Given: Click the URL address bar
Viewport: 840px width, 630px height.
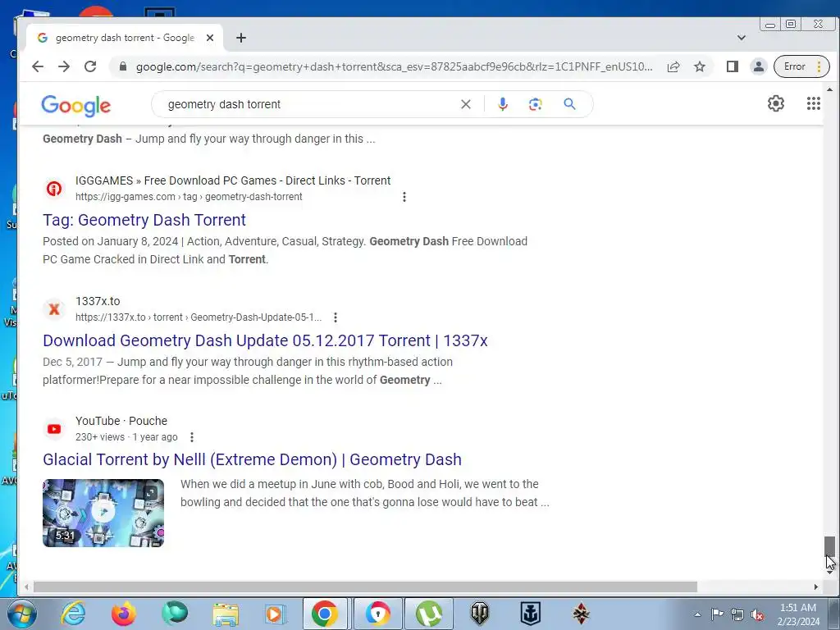Looking at the screenshot, I should (x=394, y=66).
